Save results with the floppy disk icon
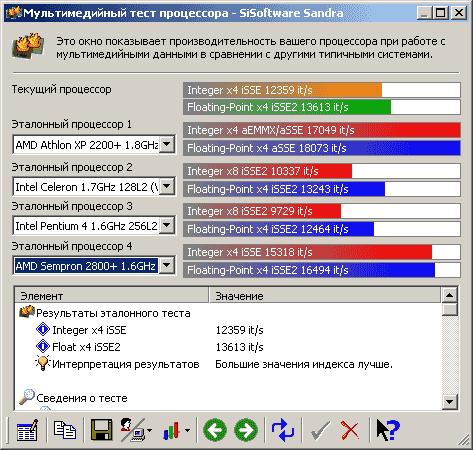Viewport: 473px width, 450px height. pyautogui.click(x=102, y=430)
